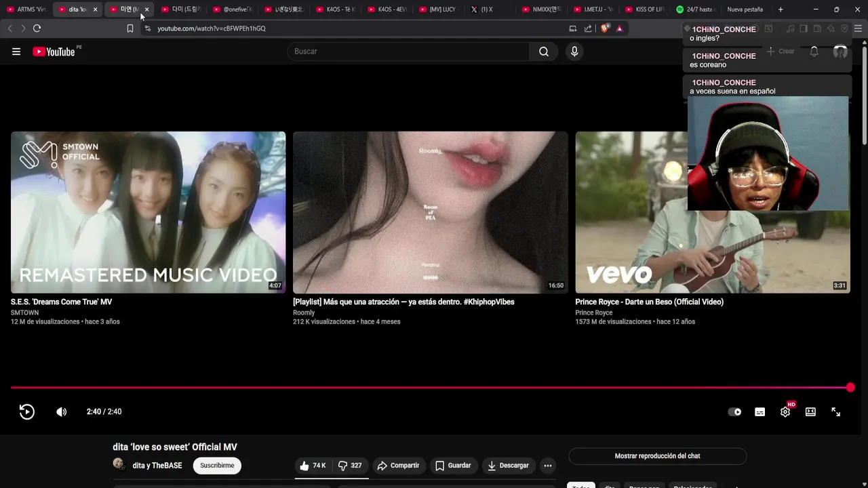Screen dimensions: 868x488
Task: Go back with the browser back arrow
Action: [x=9, y=28]
